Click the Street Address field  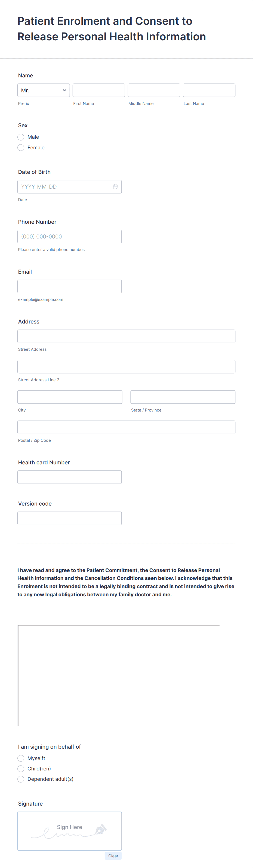(x=126, y=336)
